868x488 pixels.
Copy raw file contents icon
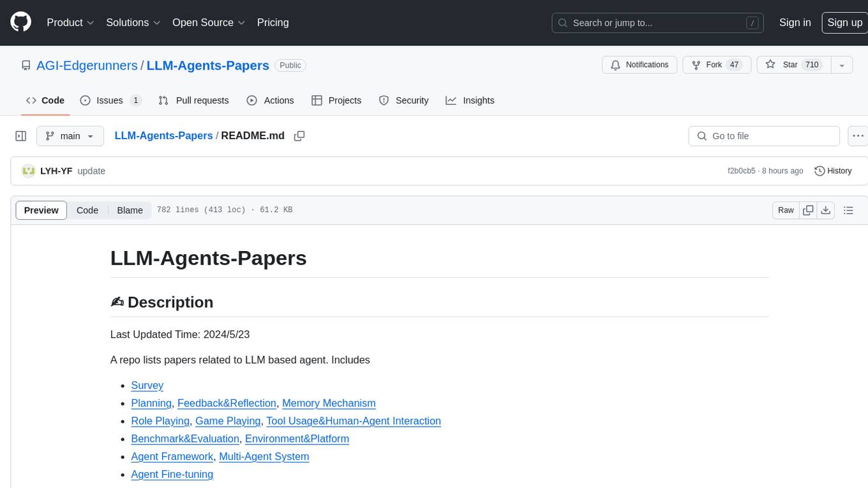coord(808,210)
